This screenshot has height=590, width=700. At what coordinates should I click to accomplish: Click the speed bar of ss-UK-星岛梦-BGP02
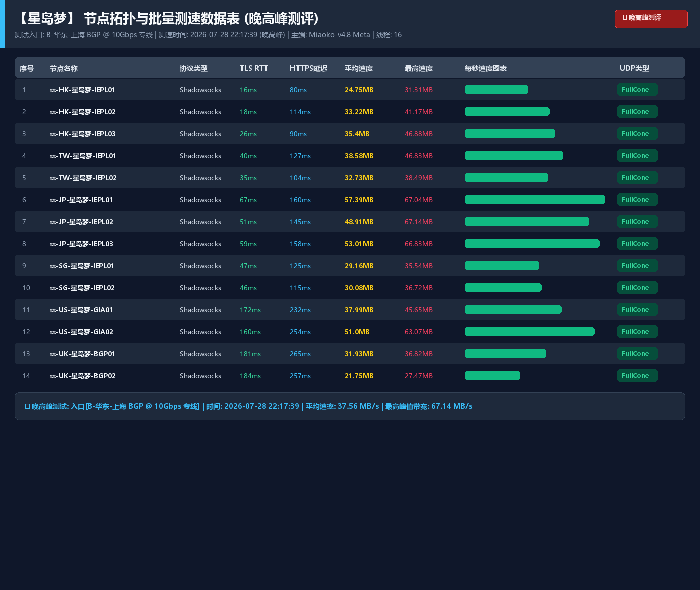click(492, 376)
